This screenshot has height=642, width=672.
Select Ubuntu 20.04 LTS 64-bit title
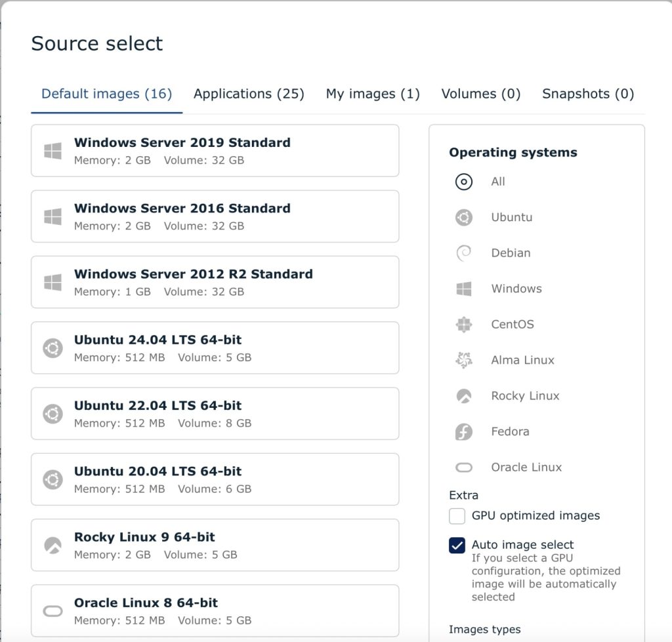[157, 471]
